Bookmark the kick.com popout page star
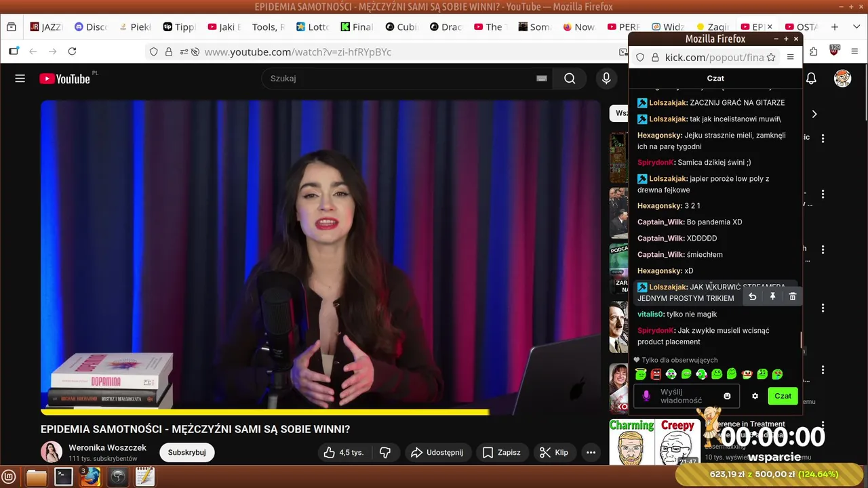The image size is (868, 488). 771,58
